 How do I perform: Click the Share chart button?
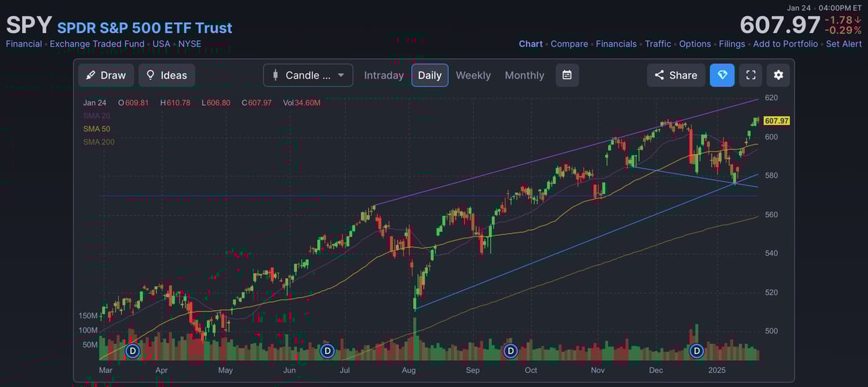(676, 75)
